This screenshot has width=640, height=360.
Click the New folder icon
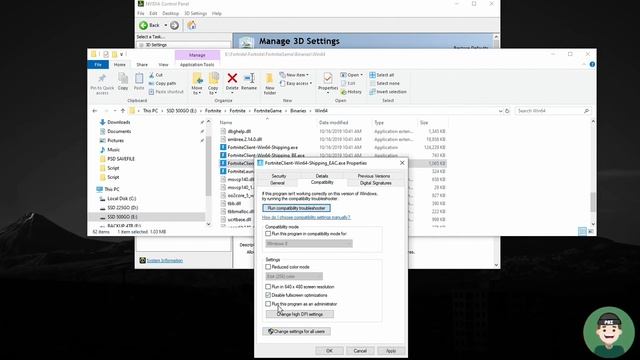coord(269,78)
